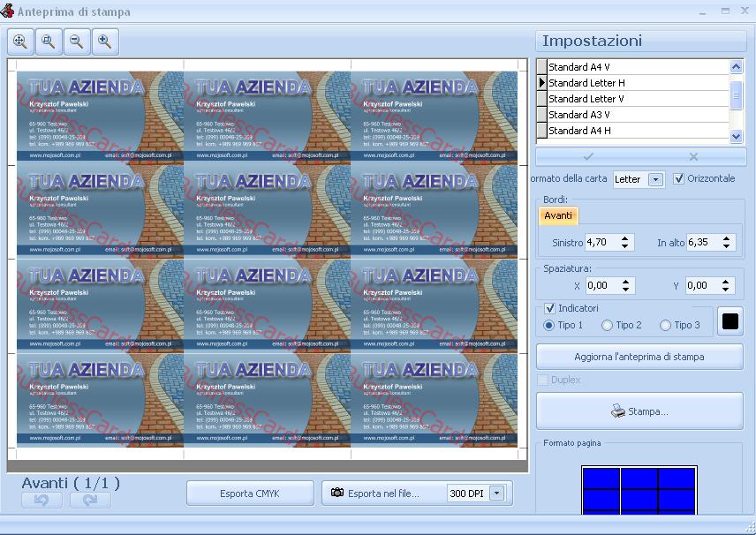Click the Impostazioni panel header
The width and height of the screenshot is (756, 535).
(x=641, y=41)
